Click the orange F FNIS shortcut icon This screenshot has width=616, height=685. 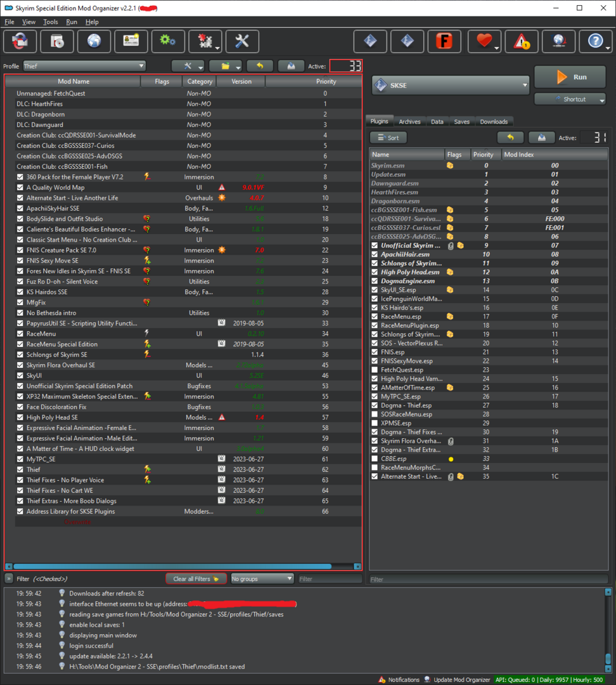pos(444,41)
